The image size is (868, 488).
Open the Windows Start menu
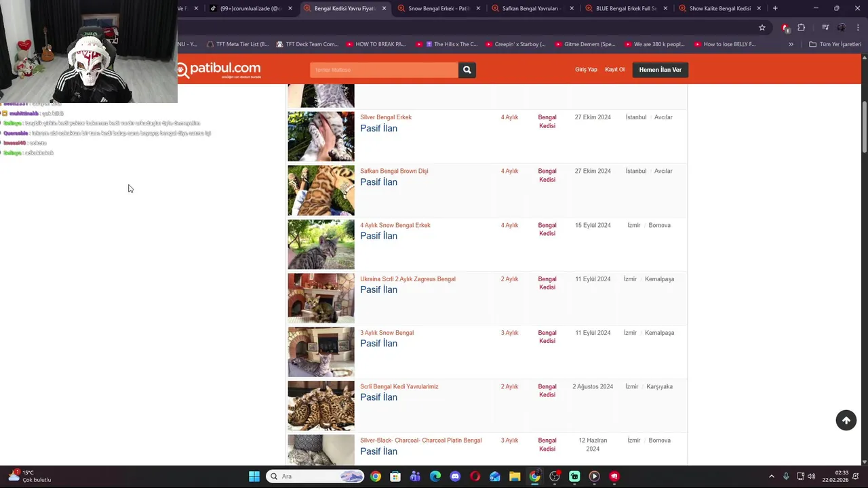tap(254, 476)
